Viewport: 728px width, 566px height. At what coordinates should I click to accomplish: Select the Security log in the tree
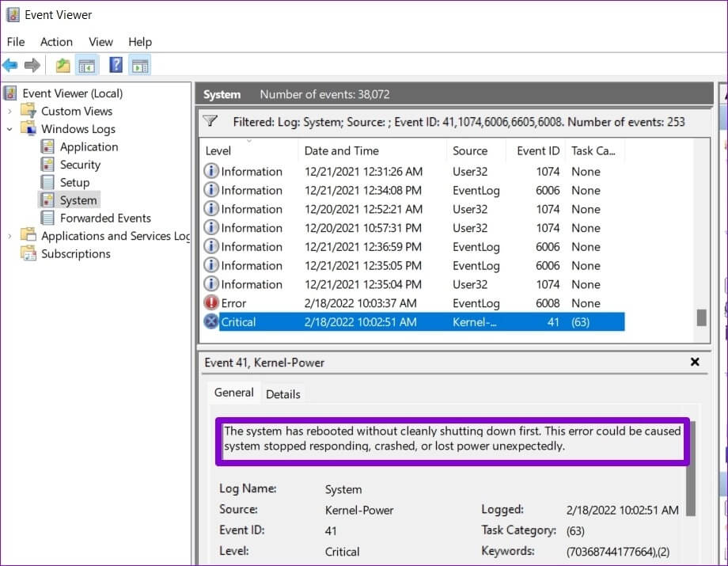[80, 165]
